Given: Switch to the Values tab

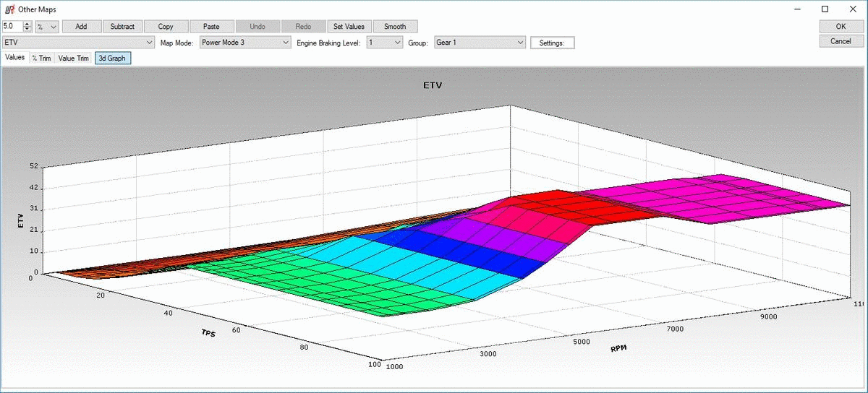Looking at the screenshot, I should (x=15, y=58).
